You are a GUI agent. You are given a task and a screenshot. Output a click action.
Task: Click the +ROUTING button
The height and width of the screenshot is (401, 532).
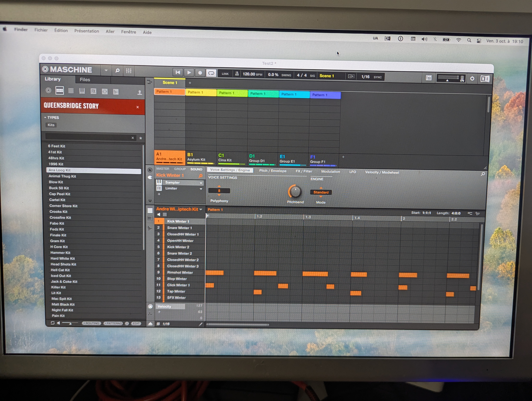point(91,323)
